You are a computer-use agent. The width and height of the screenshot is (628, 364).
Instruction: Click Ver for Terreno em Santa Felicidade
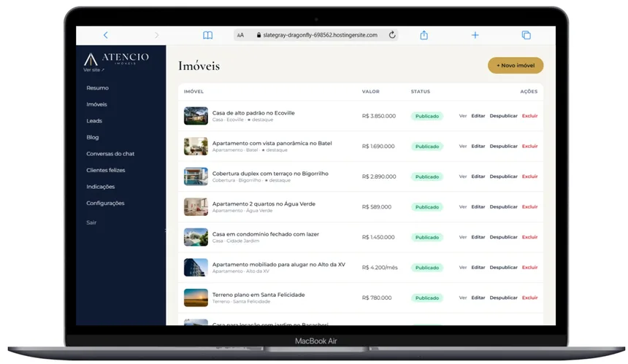(462, 298)
